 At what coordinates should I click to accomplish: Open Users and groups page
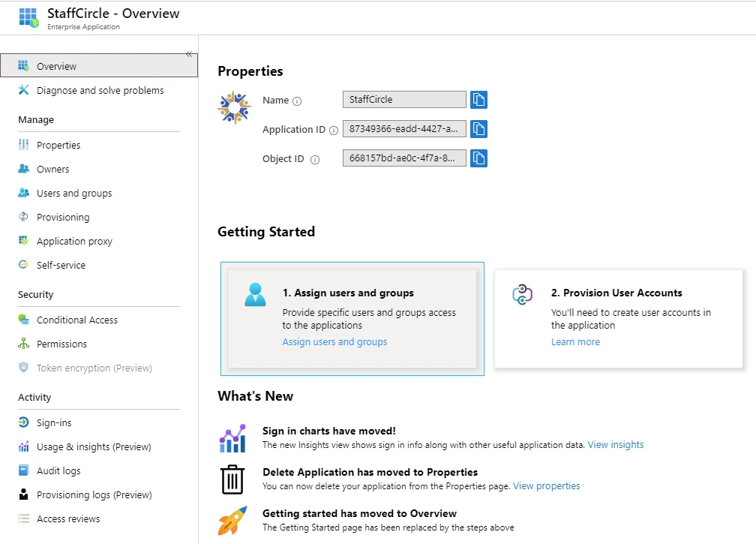click(74, 193)
